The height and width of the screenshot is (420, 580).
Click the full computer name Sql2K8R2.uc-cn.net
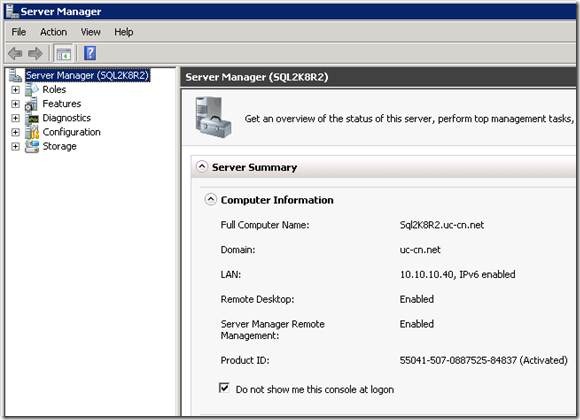[x=442, y=225]
